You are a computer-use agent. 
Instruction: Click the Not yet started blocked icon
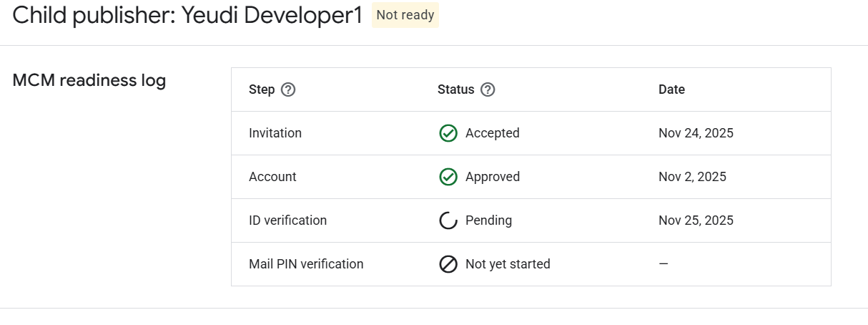click(x=448, y=264)
